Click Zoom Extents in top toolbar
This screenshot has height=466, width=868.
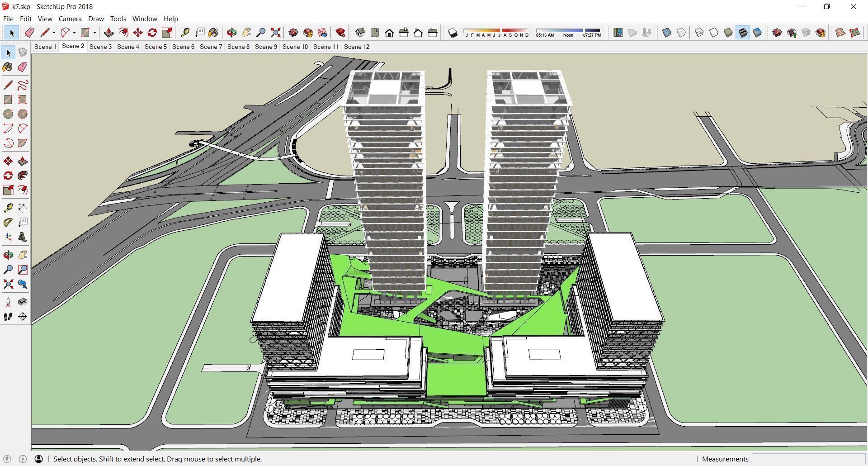[x=275, y=33]
